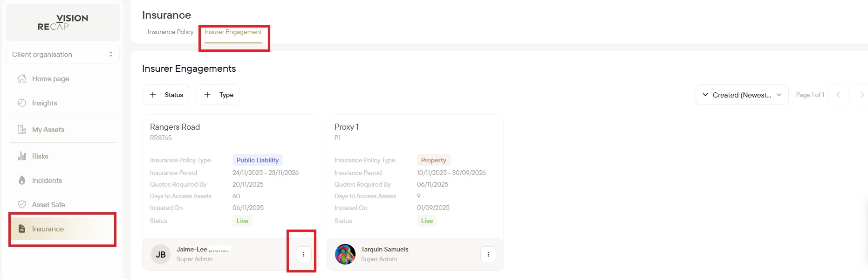Viewport: 868px width, 279px height.
Task: Click the My Assets building icon
Action: (x=22, y=129)
